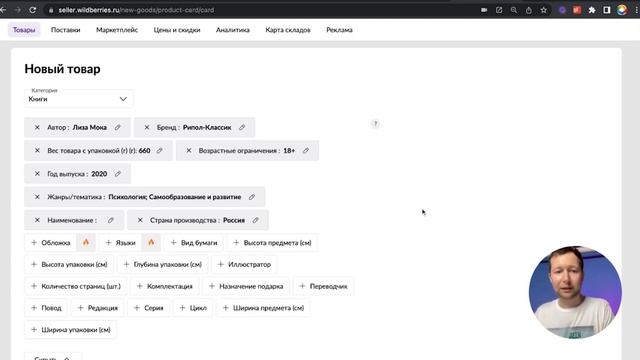Viewport: 640px width, 360px height.
Task: Remove the Наименование attribute
Action: click(x=37, y=220)
